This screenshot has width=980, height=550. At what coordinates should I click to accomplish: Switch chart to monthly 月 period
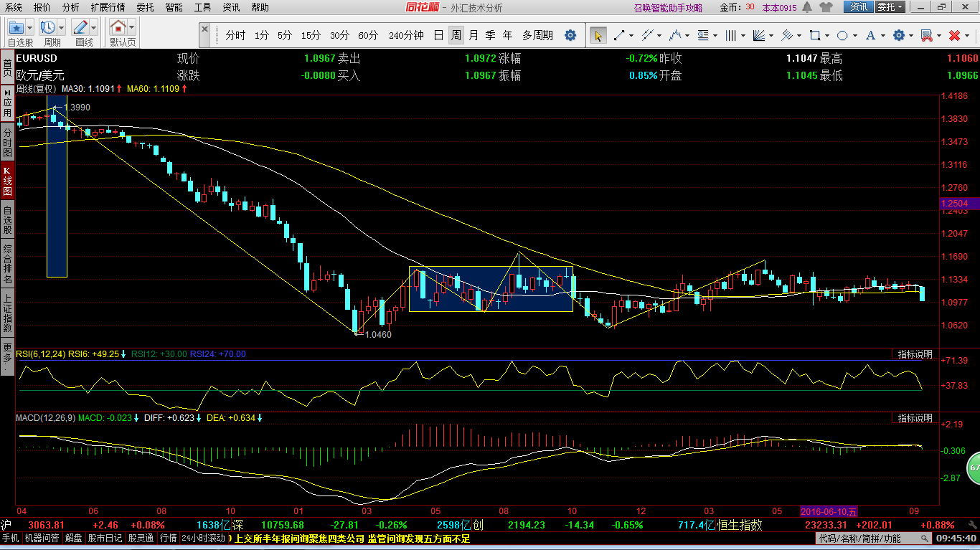click(473, 35)
